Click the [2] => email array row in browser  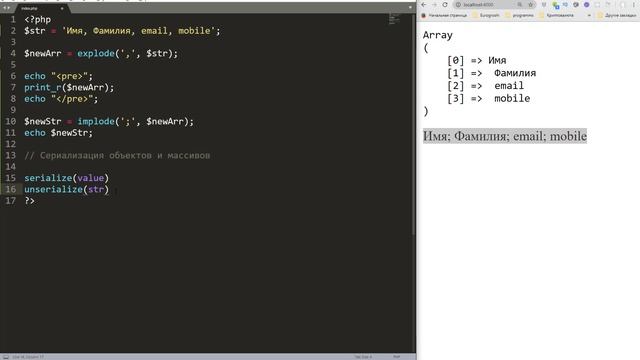click(x=485, y=86)
